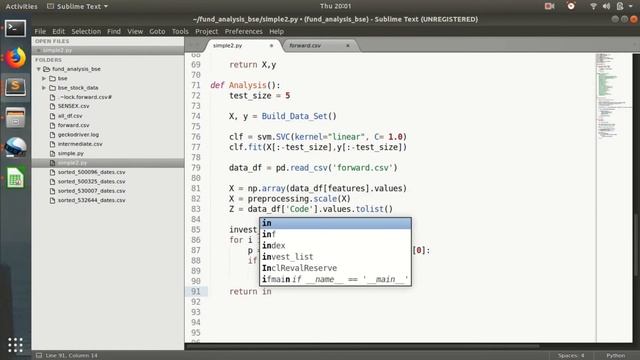Open LibreOffice Calc from dock
Viewport: 640px width, 360px height.
[15, 178]
